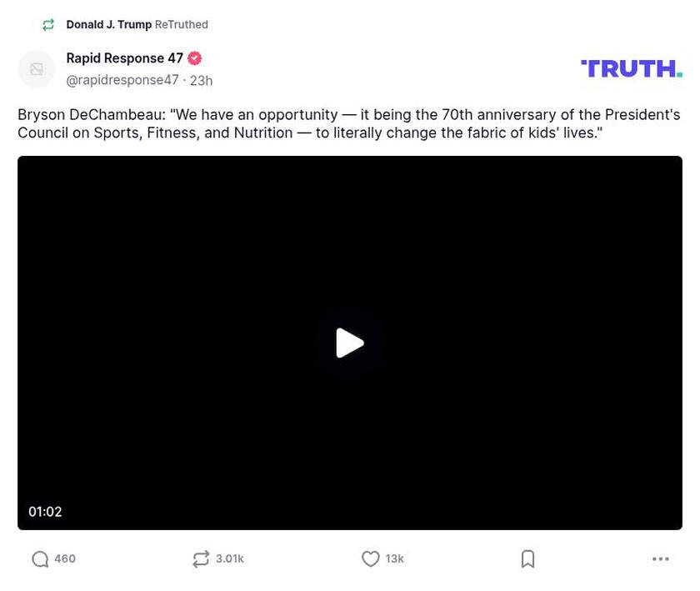Click the ReTruth arrows icon next to 3.01k

point(200,559)
